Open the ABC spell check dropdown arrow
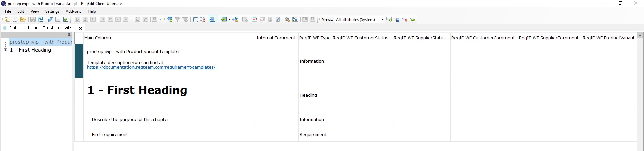This screenshot has height=151, width=644. click(x=160, y=19)
